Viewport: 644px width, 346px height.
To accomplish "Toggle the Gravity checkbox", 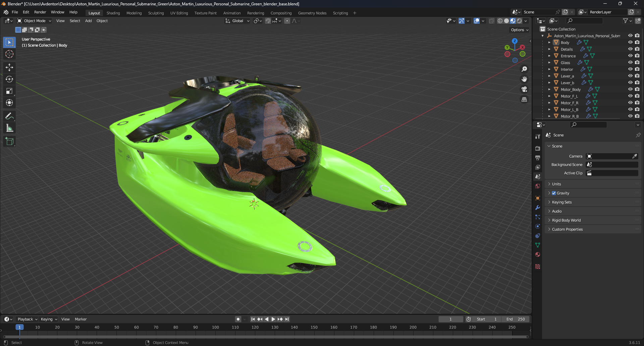I will (x=554, y=193).
